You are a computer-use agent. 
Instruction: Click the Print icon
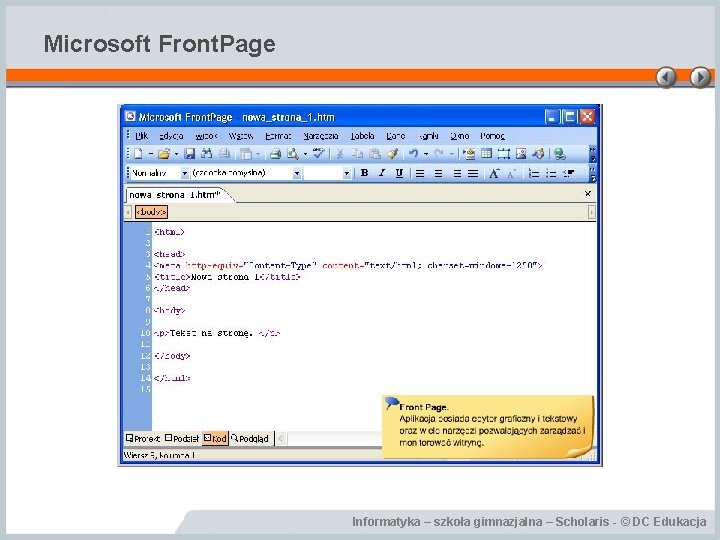click(275, 154)
